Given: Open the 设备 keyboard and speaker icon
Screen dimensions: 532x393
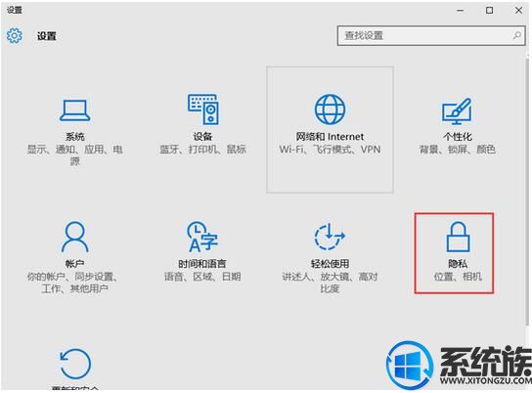Looking at the screenshot, I should click(x=202, y=109).
